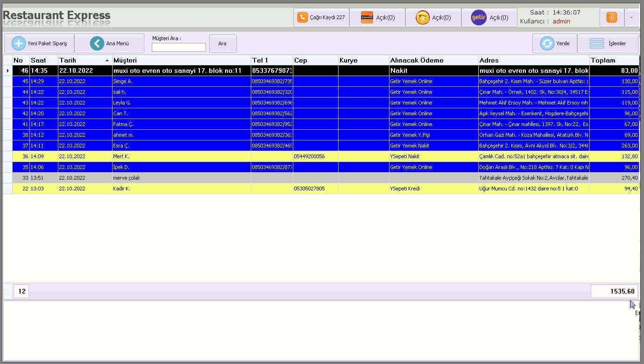Open the İşlemler menu button
Viewport: 644px width, 364px height.
click(608, 43)
